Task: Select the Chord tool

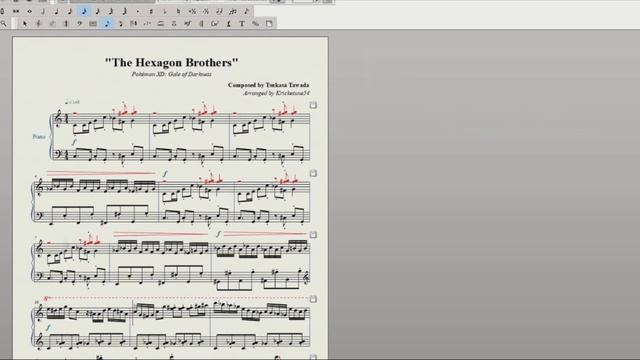Action: [x=214, y=24]
